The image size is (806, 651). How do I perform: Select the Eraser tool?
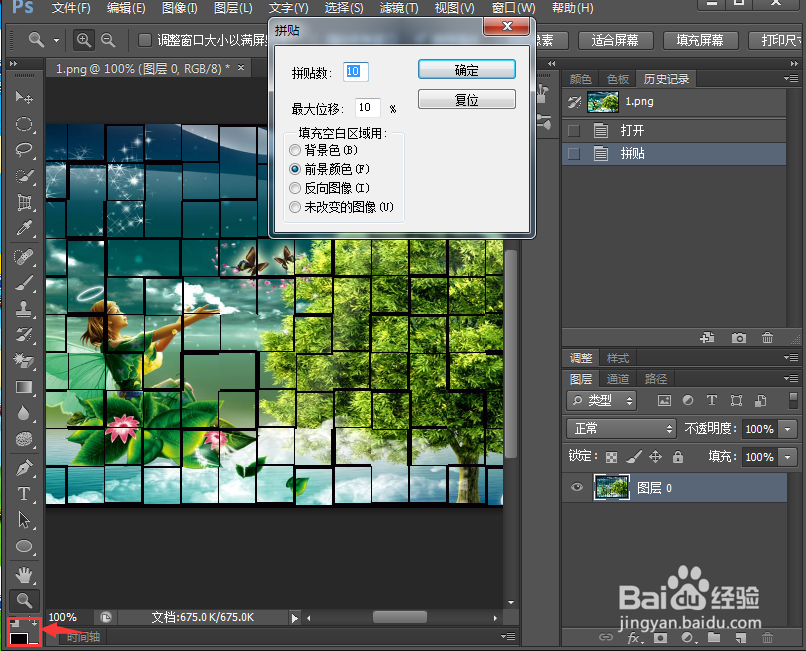[x=24, y=360]
